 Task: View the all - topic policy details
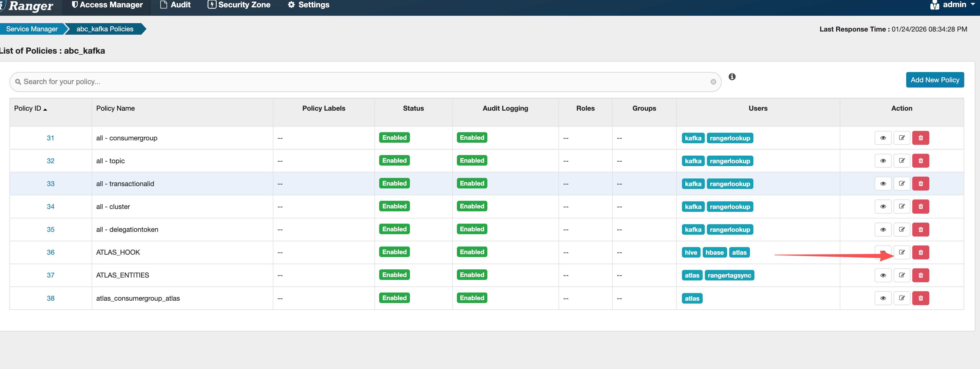883,161
